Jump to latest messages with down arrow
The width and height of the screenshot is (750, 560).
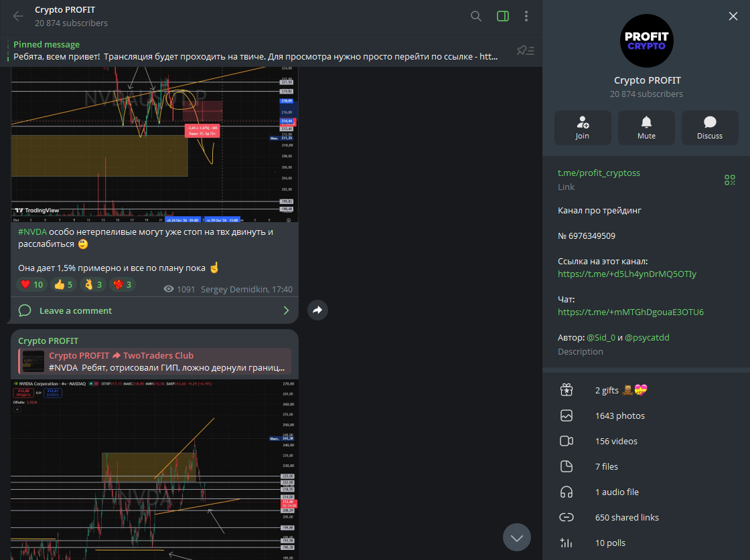tap(516, 537)
